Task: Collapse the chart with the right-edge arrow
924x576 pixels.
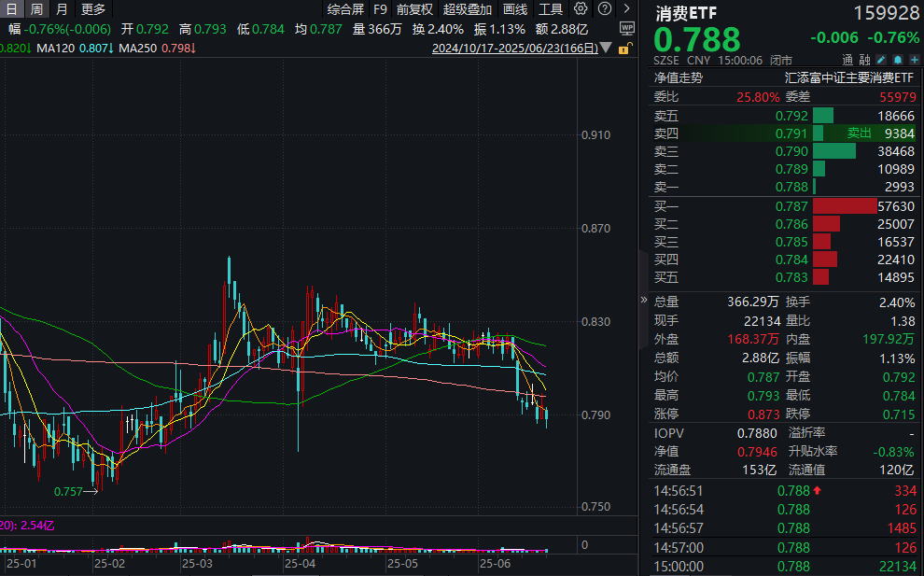Action: pos(642,299)
